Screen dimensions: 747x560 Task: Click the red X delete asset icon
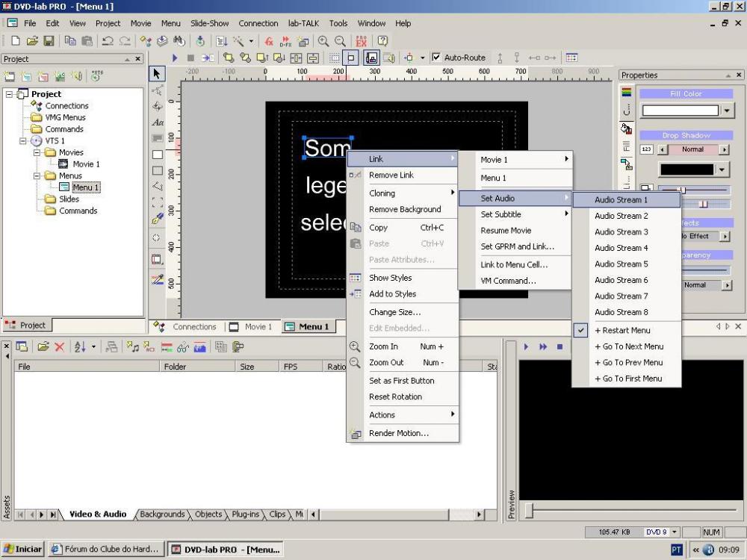point(59,347)
